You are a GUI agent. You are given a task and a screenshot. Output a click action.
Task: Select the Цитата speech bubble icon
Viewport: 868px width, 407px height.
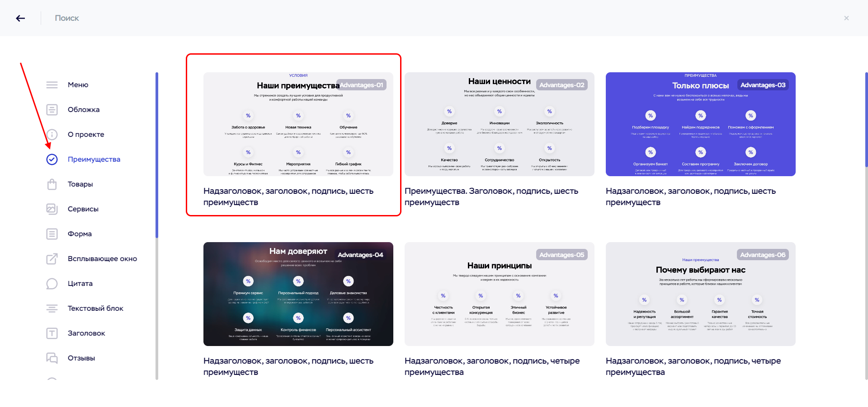coord(52,284)
